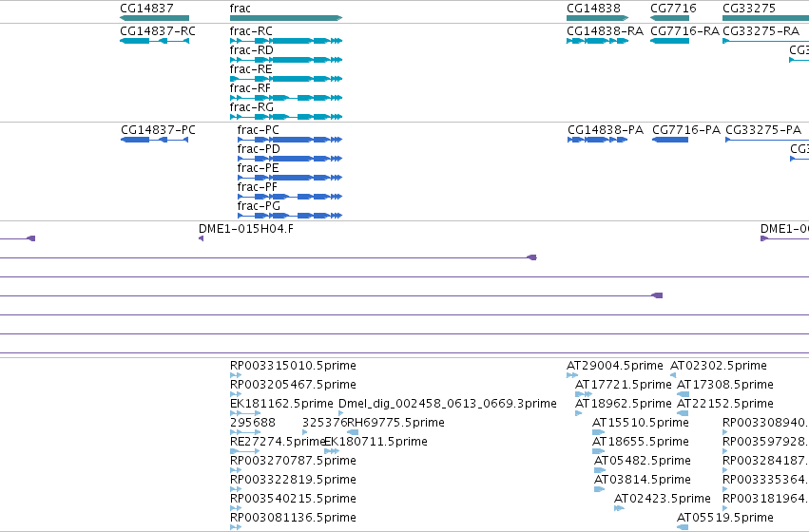Open EST AT05482.5prime
Viewport: 809px width, 532px height.
(600, 470)
